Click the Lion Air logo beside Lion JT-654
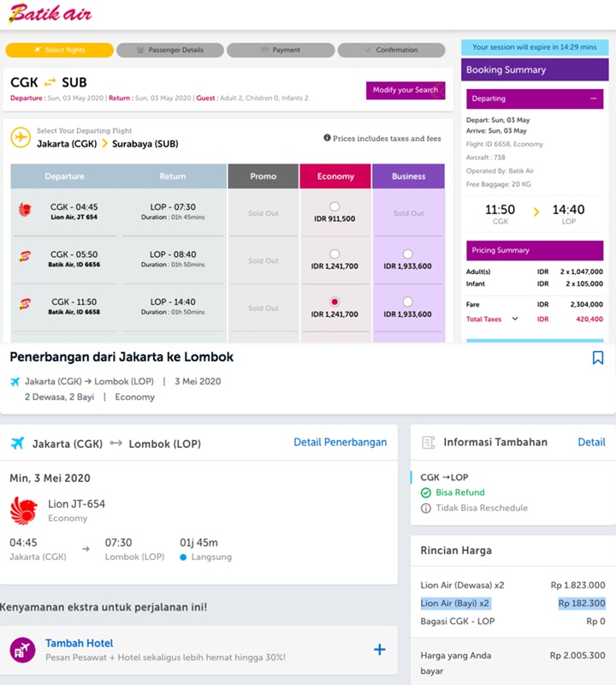This screenshot has height=685, width=616. pyautogui.click(x=24, y=510)
